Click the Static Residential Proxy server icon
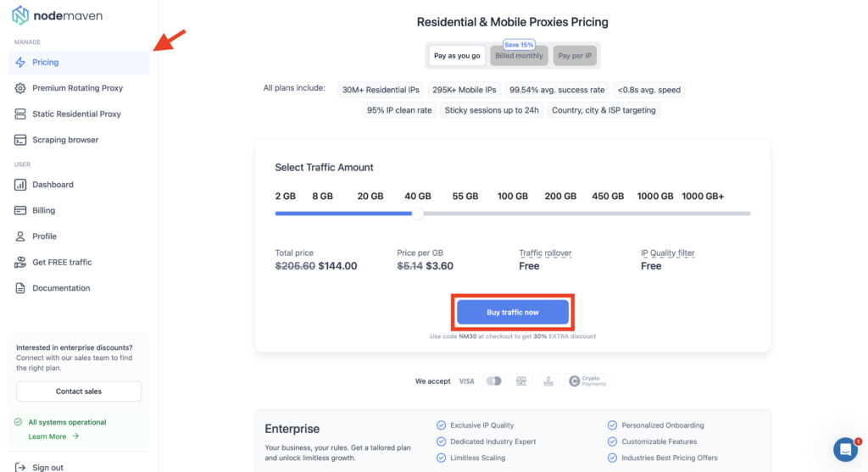 pyautogui.click(x=20, y=114)
